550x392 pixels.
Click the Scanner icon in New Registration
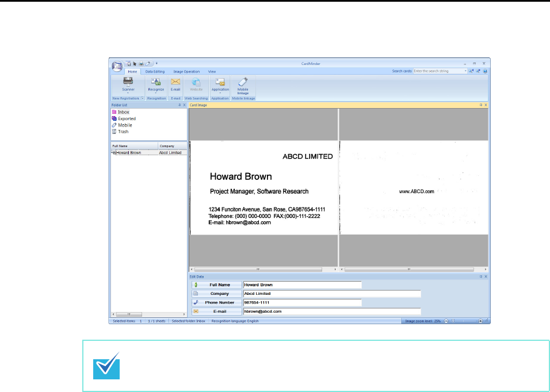point(128,81)
